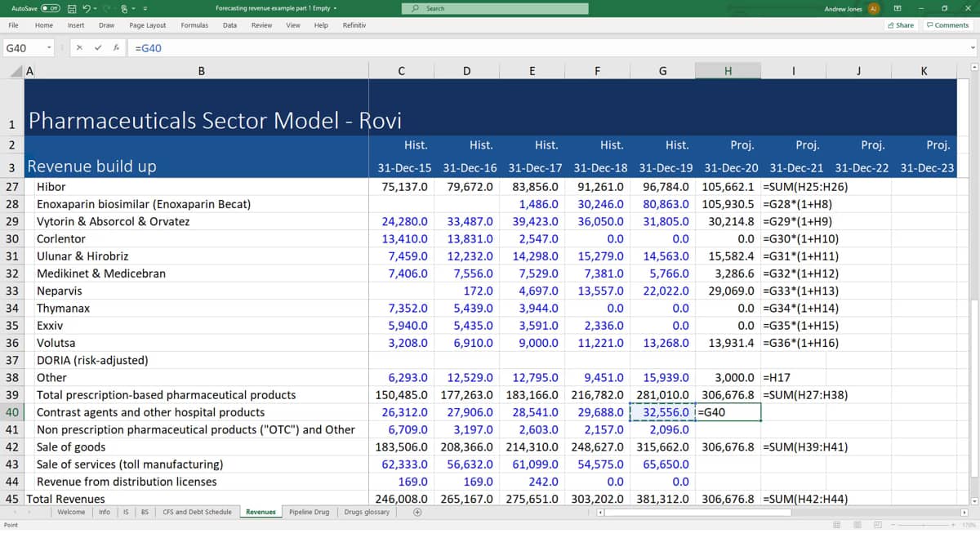This screenshot has height=551, width=980.
Task: Open the Drugs glossary sheet tab
Action: [x=367, y=512]
